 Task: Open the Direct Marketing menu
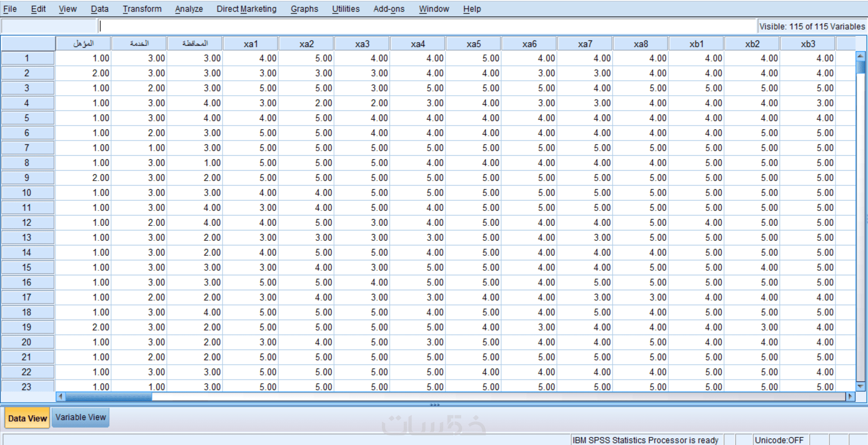click(246, 9)
